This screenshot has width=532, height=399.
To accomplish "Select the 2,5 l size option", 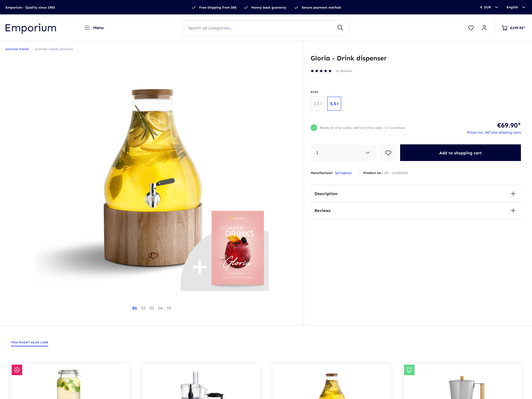I will (318, 104).
